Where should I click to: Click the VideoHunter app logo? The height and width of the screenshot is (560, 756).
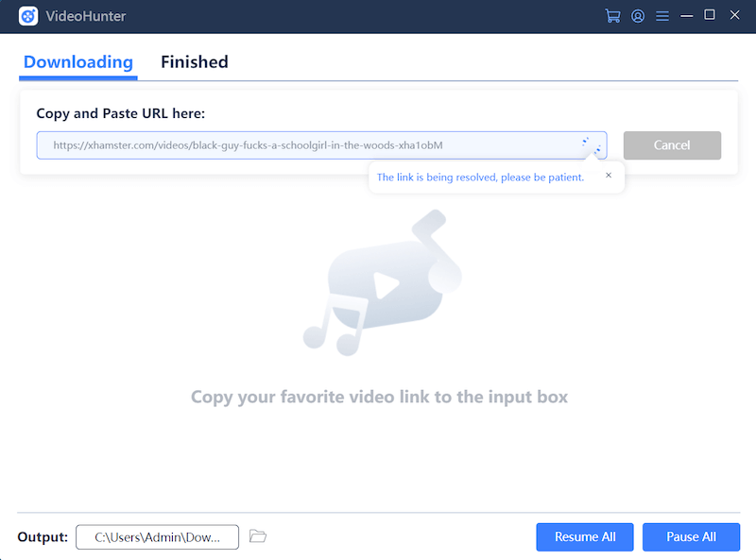[28, 16]
